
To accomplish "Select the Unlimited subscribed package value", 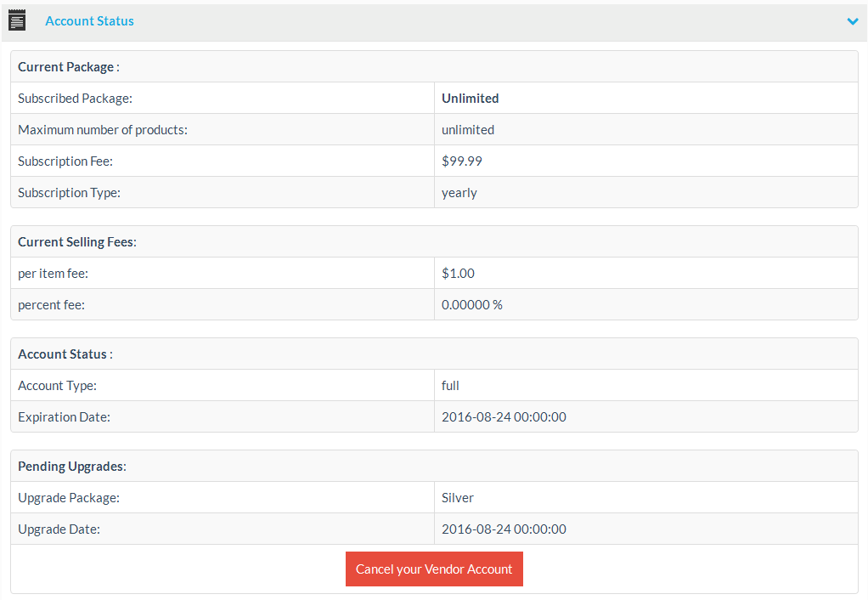I will coord(470,99).
